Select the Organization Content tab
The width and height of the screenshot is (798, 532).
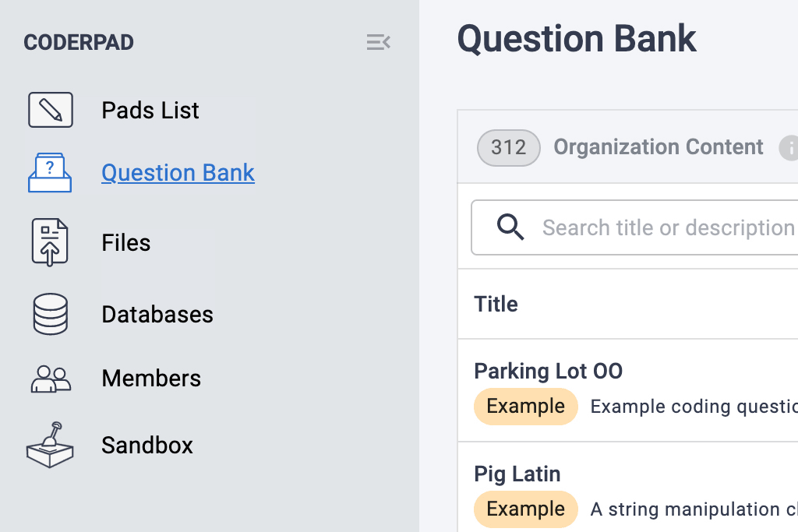coord(658,147)
